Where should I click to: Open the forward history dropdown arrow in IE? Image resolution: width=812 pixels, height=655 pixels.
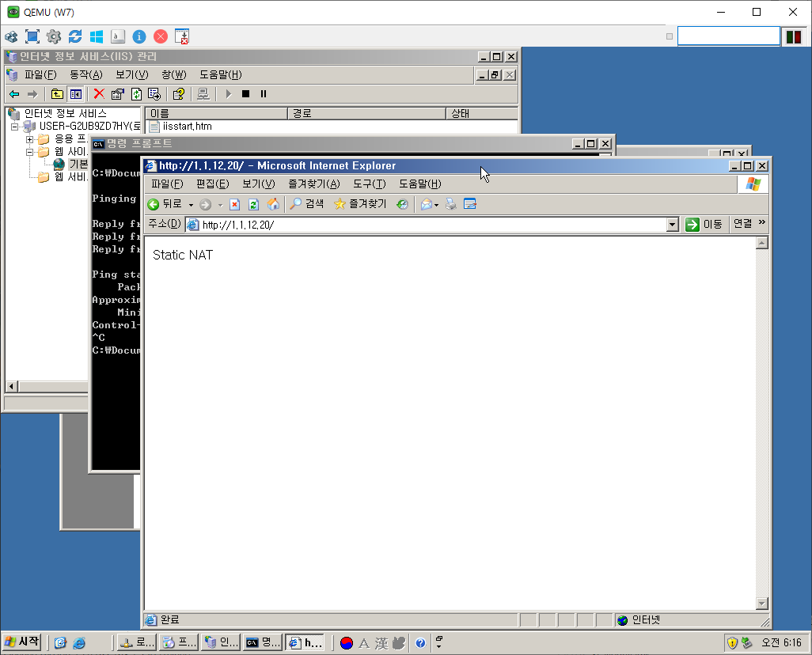coord(220,205)
